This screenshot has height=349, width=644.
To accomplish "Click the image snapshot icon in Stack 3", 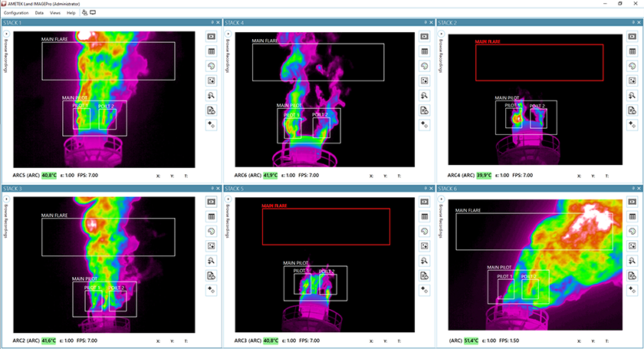I will [x=210, y=245].
